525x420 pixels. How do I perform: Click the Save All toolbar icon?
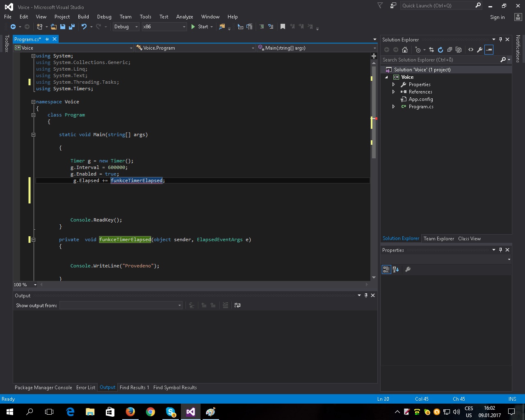coord(72,27)
